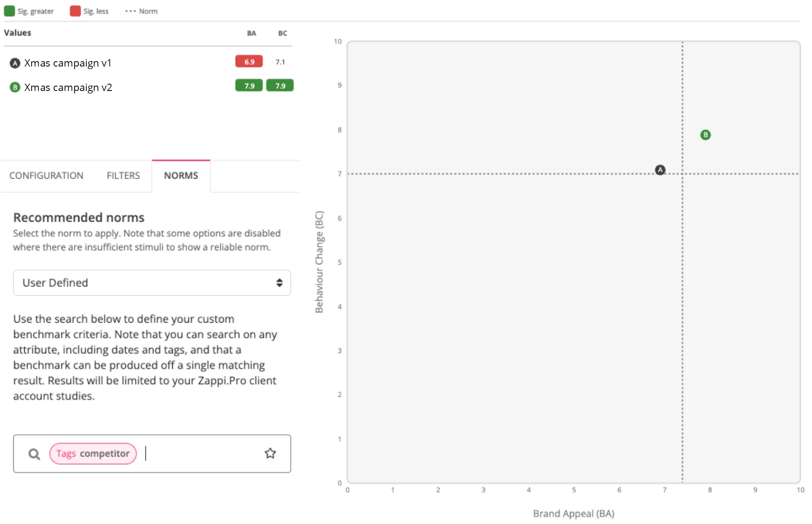Click the red 6.9 BA score badge

click(249, 61)
